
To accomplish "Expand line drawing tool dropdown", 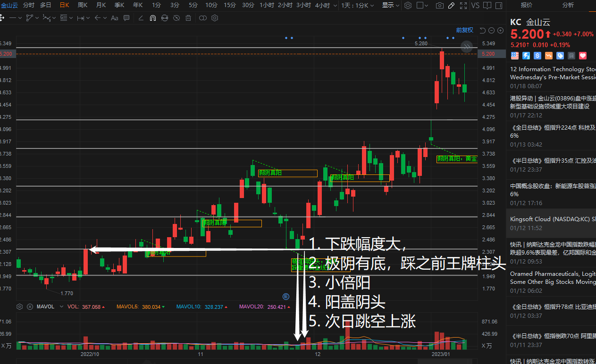I will pyautogui.click(x=20, y=18).
